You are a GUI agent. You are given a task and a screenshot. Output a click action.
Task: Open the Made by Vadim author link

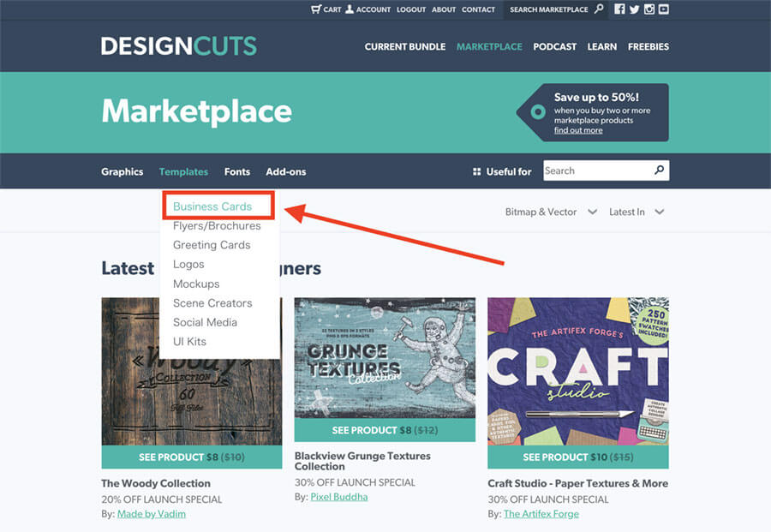(152, 514)
